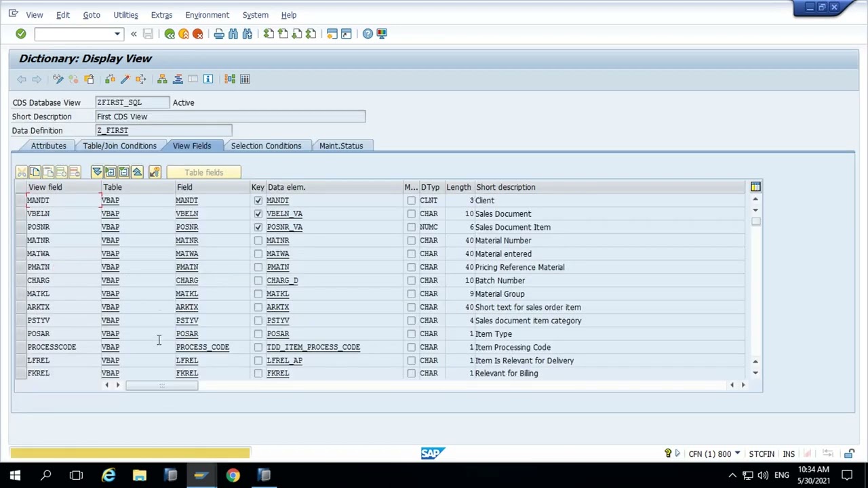Open the View menu

[34, 15]
